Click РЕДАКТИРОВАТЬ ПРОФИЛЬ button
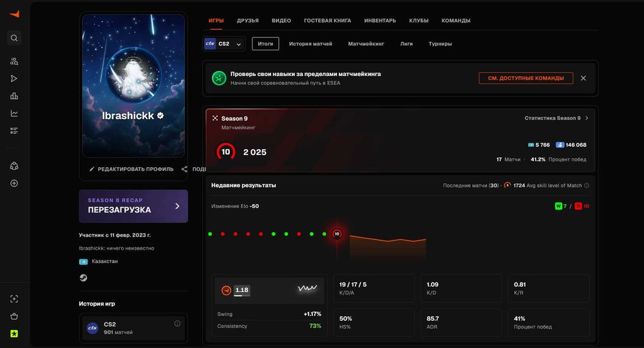 pyautogui.click(x=132, y=169)
